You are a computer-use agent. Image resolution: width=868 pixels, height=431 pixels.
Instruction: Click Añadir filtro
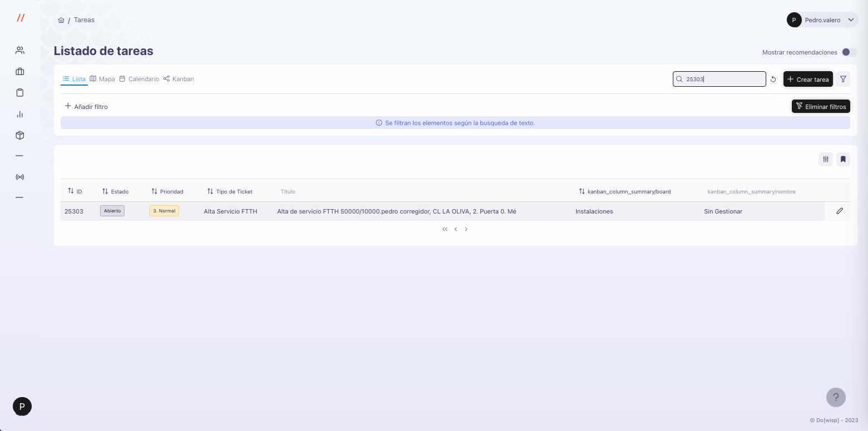pos(86,106)
